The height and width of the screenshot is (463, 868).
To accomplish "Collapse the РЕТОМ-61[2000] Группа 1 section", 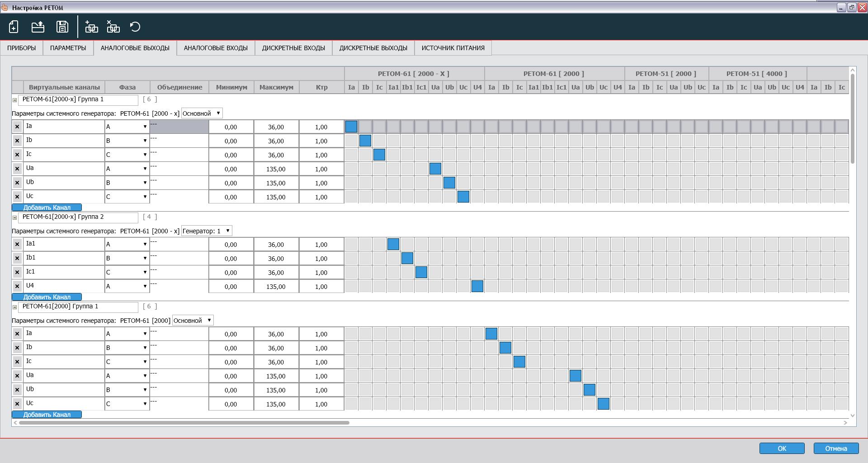I will 14,307.
